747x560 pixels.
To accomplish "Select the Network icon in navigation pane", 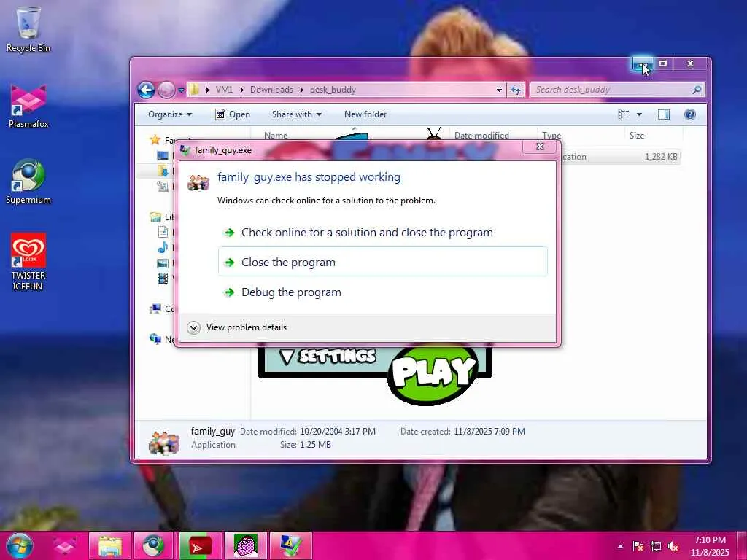I will pos(155,338).
